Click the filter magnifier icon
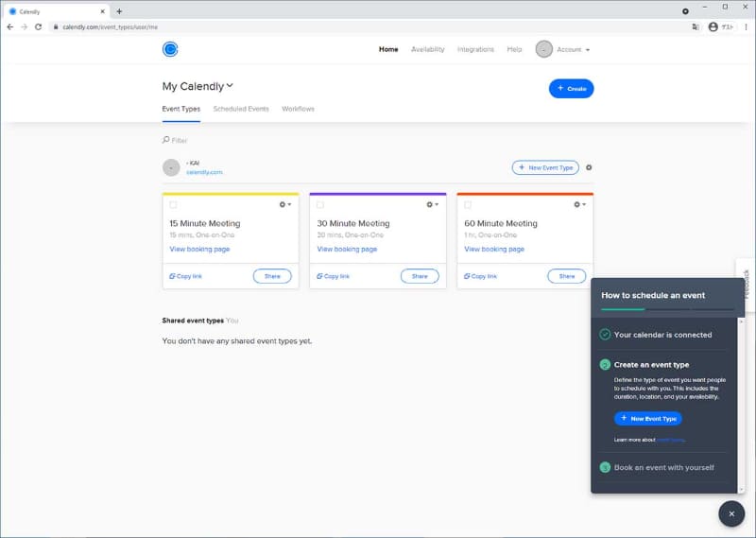The height and width of the screenshot is (538, 756). coord(165,140)
